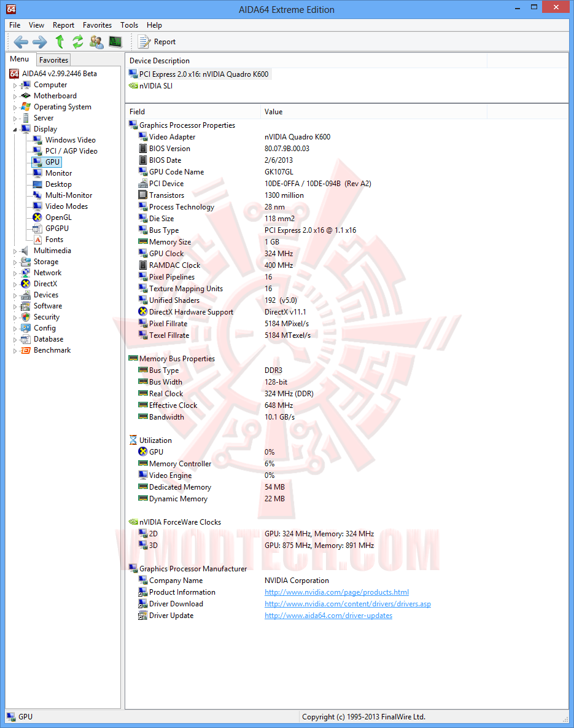
Task: Open the aida64.com driver-updates link
Action: (328, 615)
